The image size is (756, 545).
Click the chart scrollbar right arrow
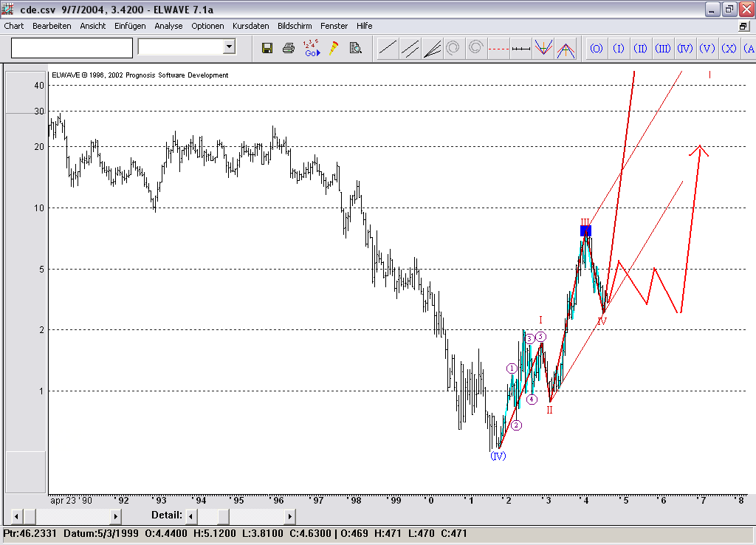coord(115,516)
